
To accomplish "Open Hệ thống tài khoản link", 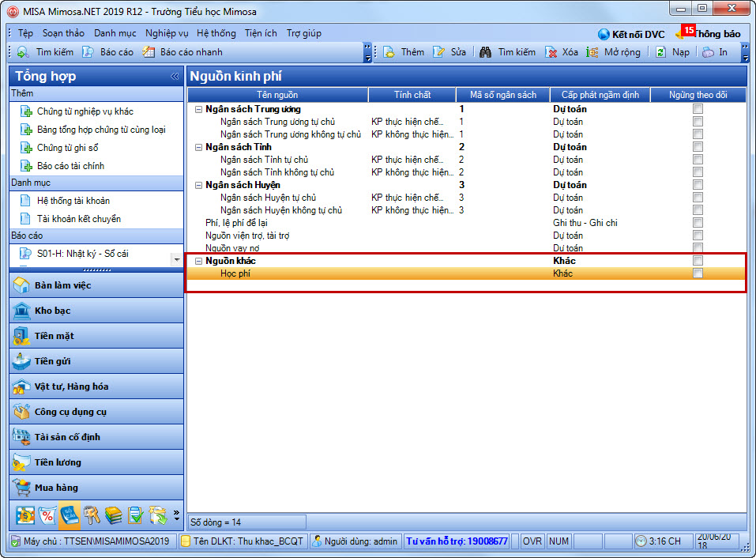I will [73, 201].
